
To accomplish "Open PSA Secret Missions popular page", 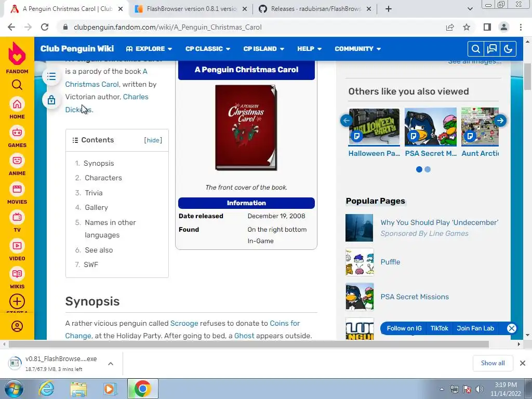I will click(414, 297).
